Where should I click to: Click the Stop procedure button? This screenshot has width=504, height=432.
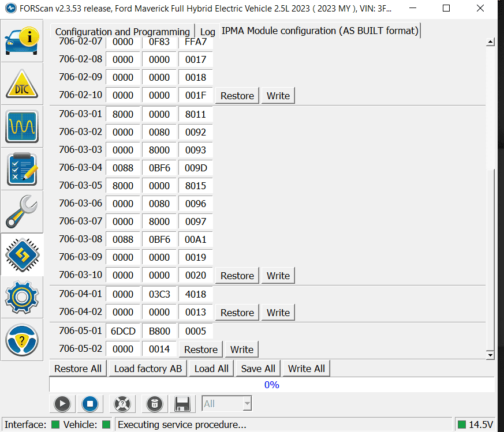(x=90, y=404)
